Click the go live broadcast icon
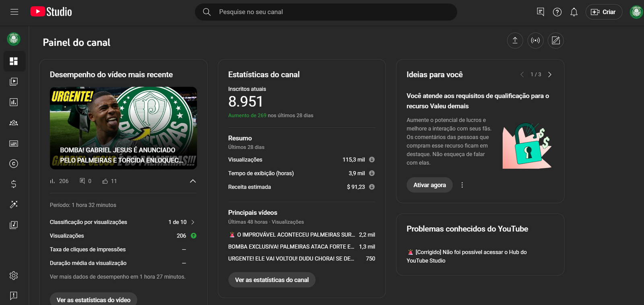This screenshot has width=644, height=305. (x=535, y=40)
